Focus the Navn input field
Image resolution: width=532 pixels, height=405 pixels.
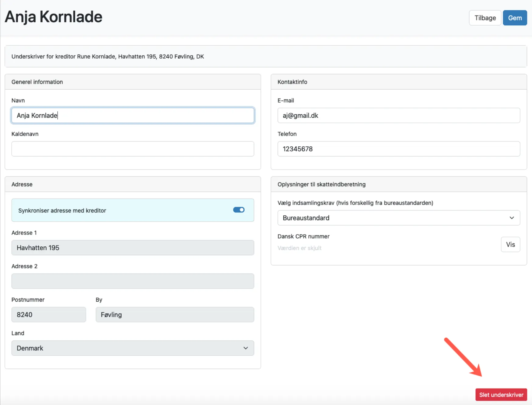(x=133, y=116)
